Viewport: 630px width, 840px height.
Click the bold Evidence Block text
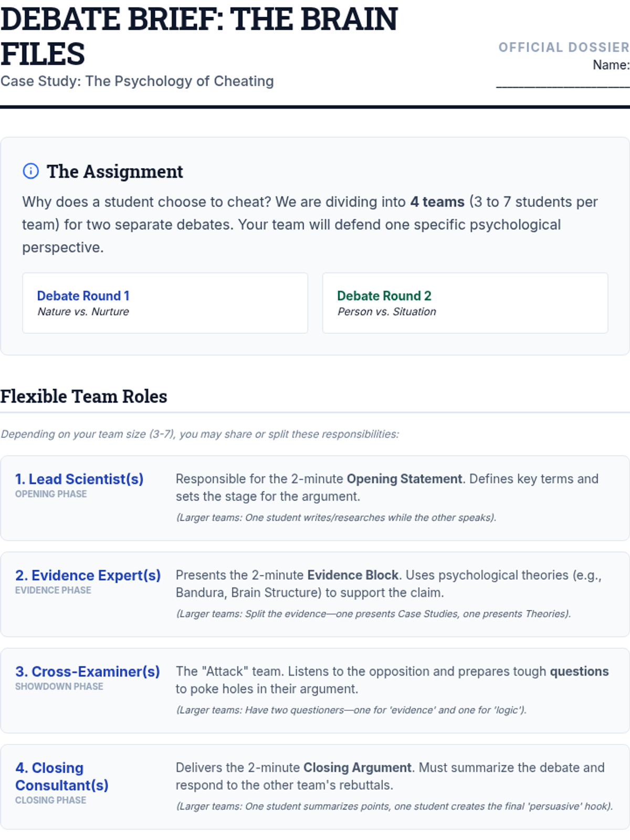coord(353,575)
